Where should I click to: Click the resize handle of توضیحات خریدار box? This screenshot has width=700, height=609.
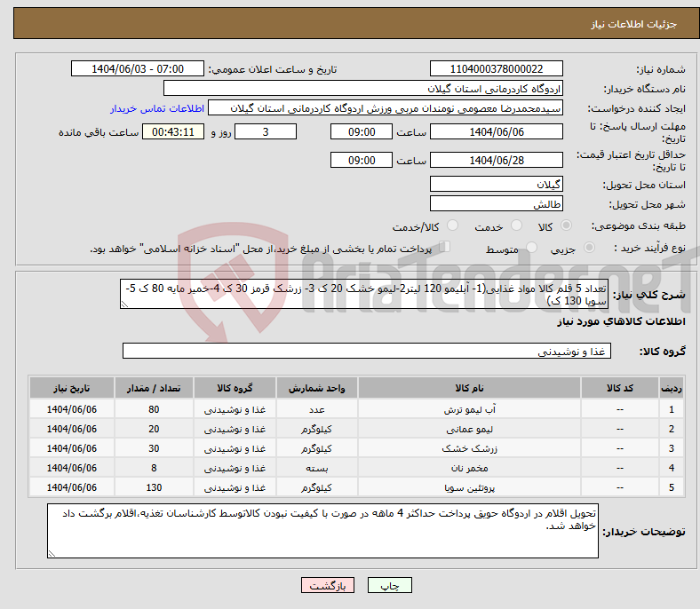[x=52, y=554]
